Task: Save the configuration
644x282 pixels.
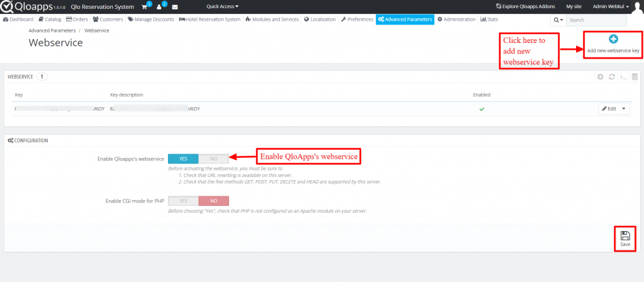Action: (x=625, y=239)
